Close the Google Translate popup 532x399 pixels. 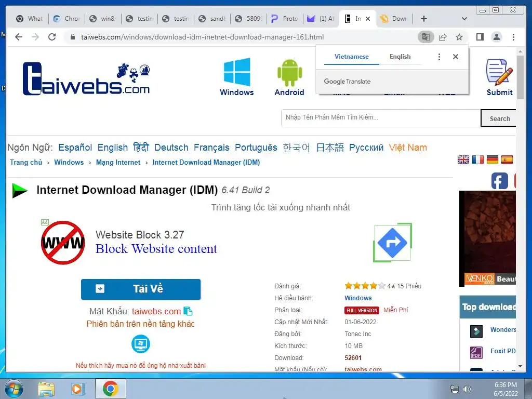456,57
